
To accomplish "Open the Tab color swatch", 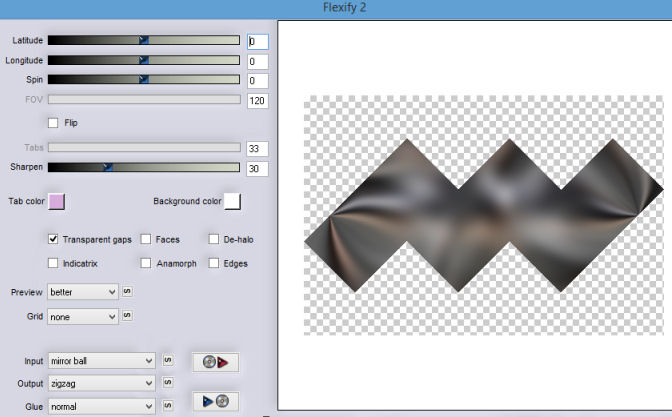I will [x=57, y=201].
